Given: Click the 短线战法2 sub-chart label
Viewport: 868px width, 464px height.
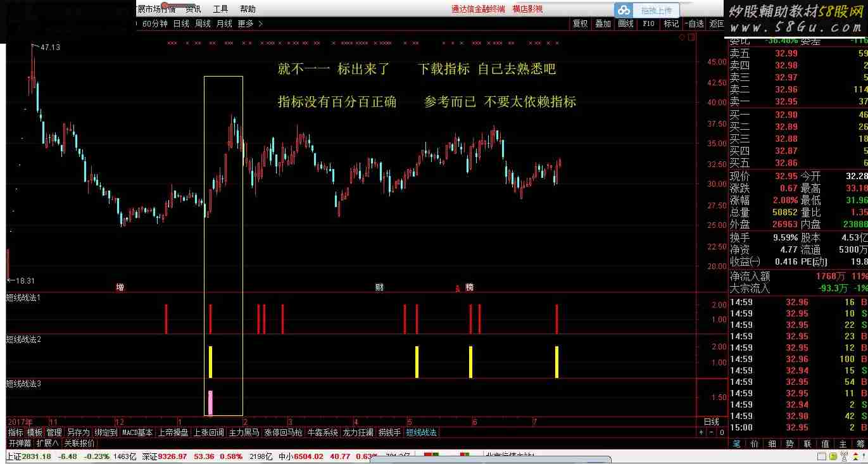Looking at the screenshot, I should tap(23, 340).
